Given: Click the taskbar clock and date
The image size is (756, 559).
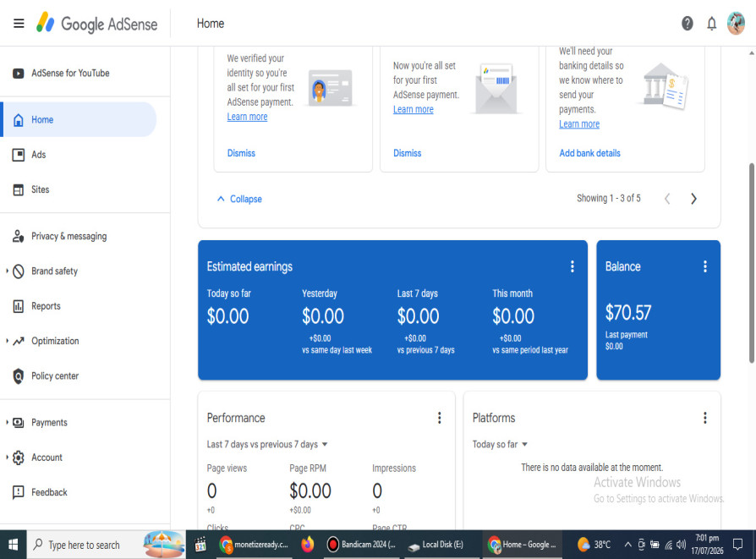Looking at the screenshot, I should point(707,545).
